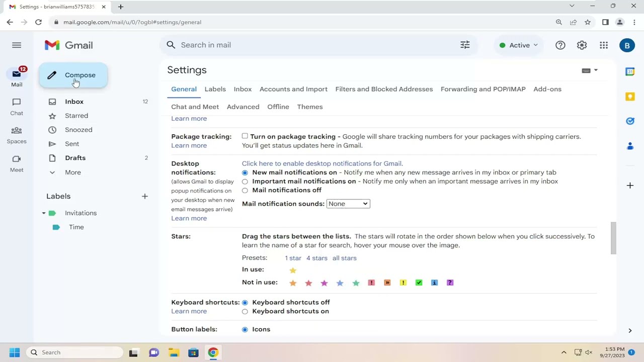Select the purple question icon in stars
The height and width of the screenshot is (362, 644).
click(x=450, y=283)
